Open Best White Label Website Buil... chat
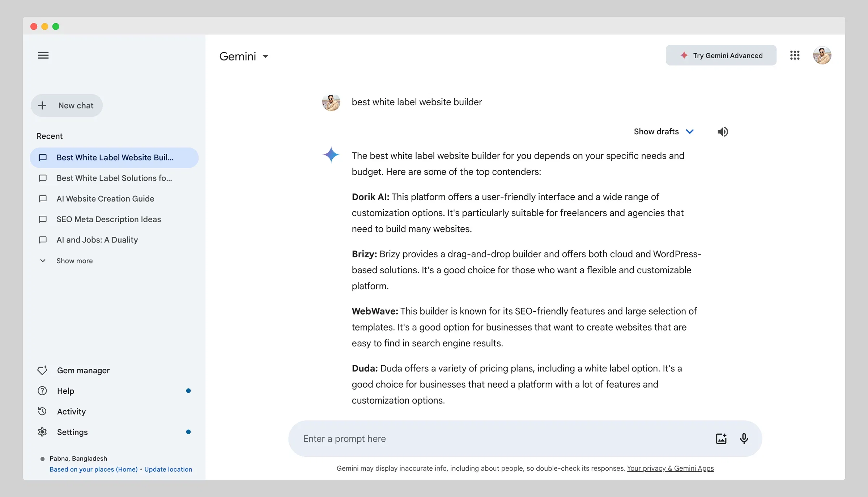 114,158
